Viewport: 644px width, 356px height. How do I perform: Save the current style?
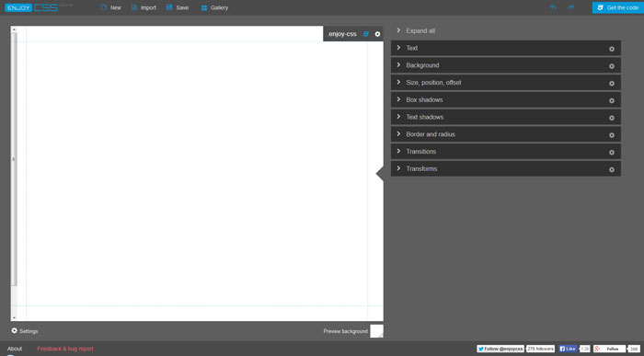coord(178,7)
